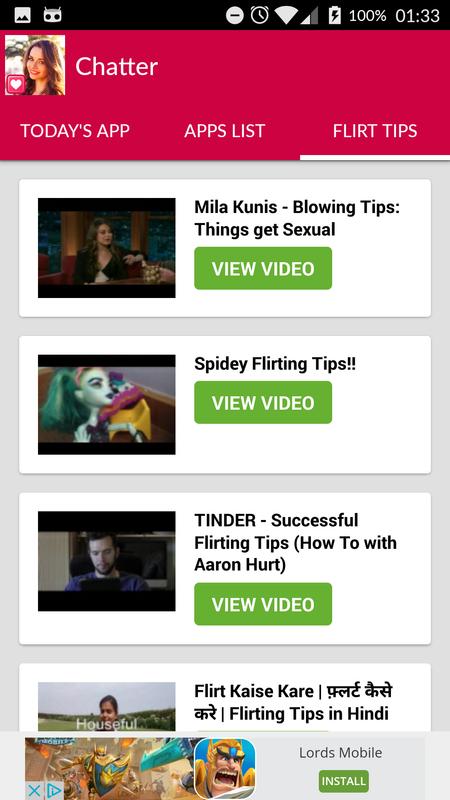Tap the Lords Mobile ad app icon

pyautogui.click(x=225, y=768)
